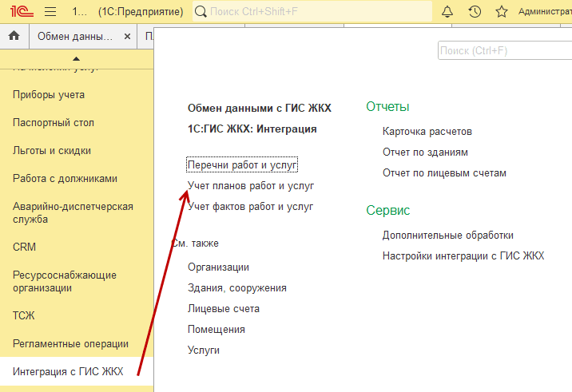Go to the home page icon
Screen dimensions: 572x392
coord(14,36)
